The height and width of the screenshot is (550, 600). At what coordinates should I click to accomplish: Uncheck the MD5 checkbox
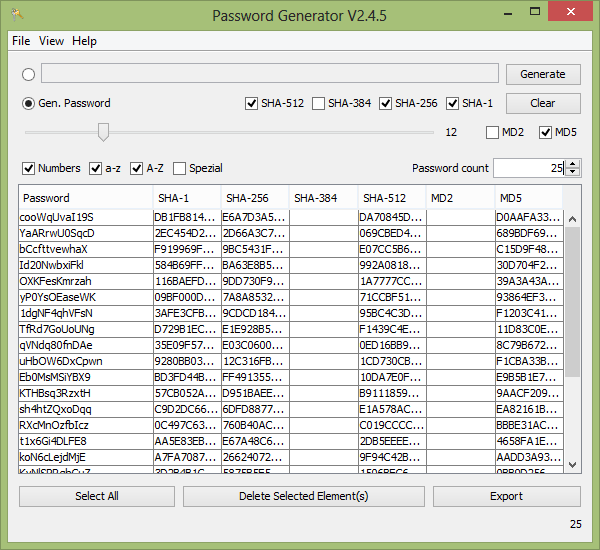(545, 132)
